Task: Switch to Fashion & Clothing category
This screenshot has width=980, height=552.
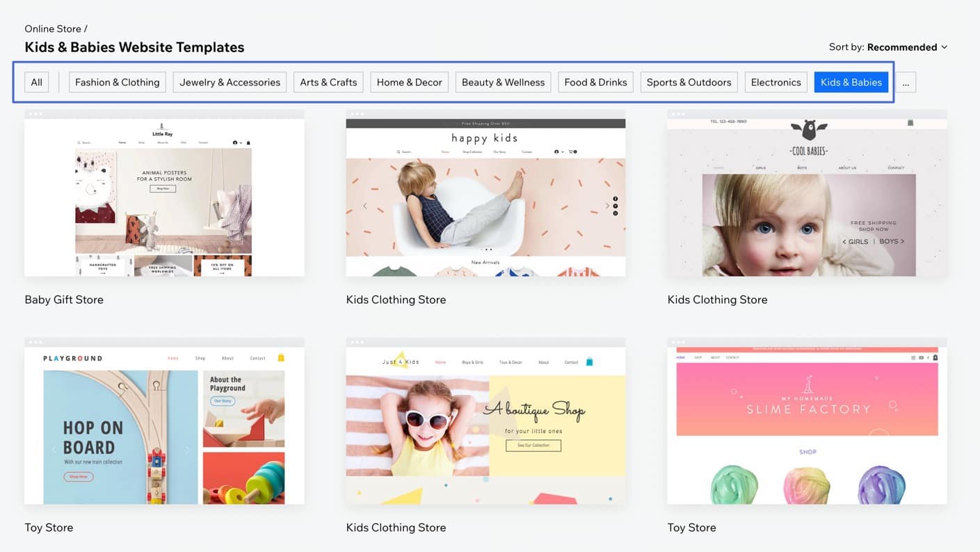Action: click(x=117, y=83)
